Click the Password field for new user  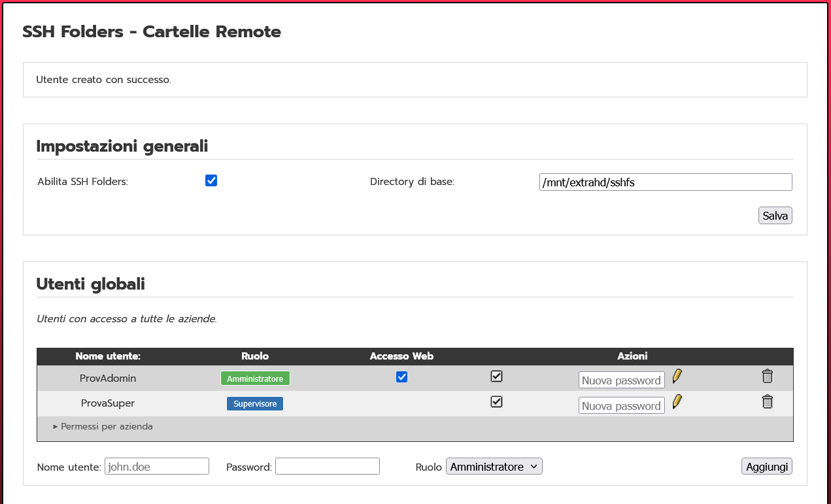tap(327, 467)
